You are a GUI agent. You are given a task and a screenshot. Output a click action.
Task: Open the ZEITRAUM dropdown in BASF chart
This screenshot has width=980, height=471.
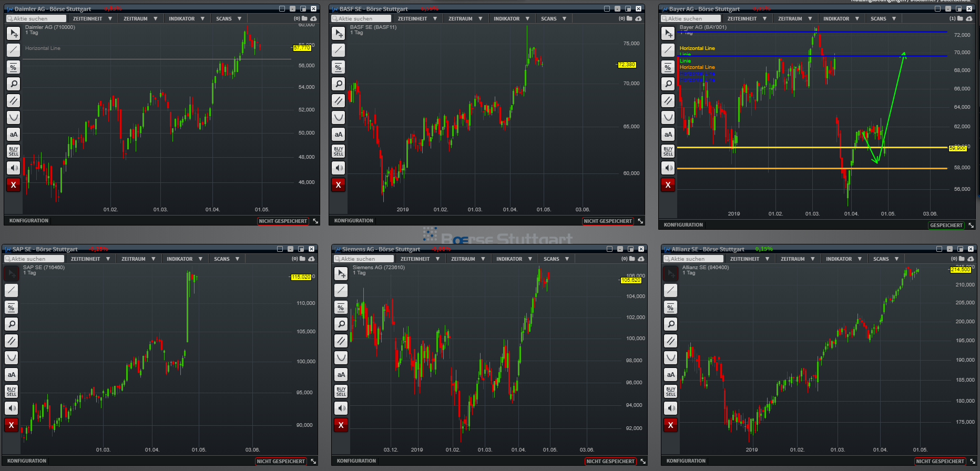465,18
